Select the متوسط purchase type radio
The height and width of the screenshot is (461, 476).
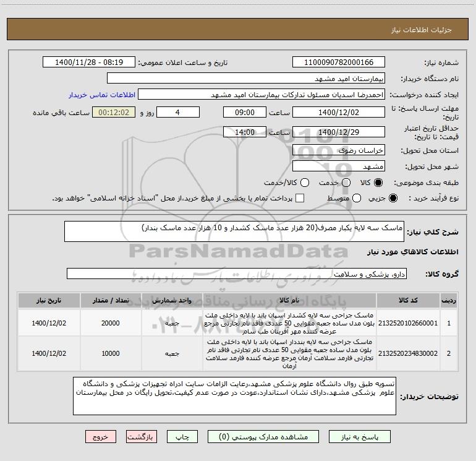(x=357, y=198)
